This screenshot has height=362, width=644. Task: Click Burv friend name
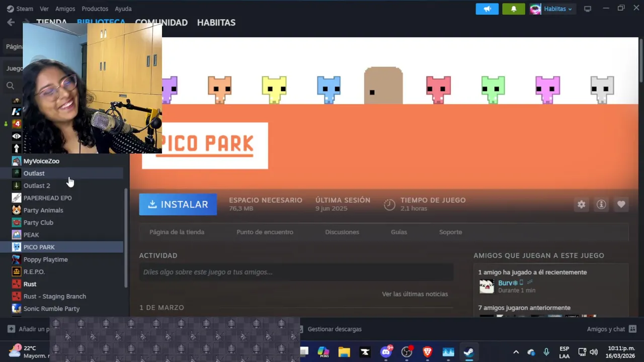tap(508, 283)
